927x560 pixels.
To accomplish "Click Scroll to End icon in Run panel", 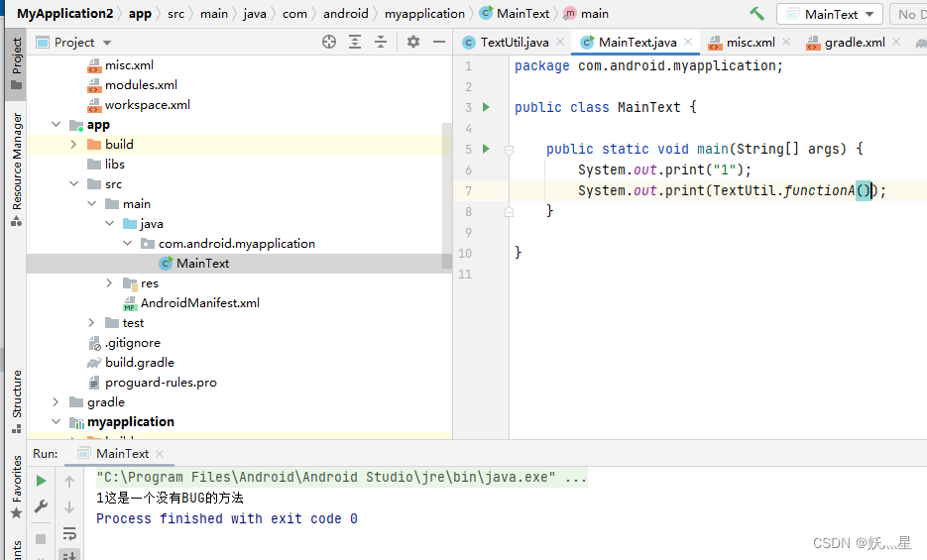I will coord(69,555).
